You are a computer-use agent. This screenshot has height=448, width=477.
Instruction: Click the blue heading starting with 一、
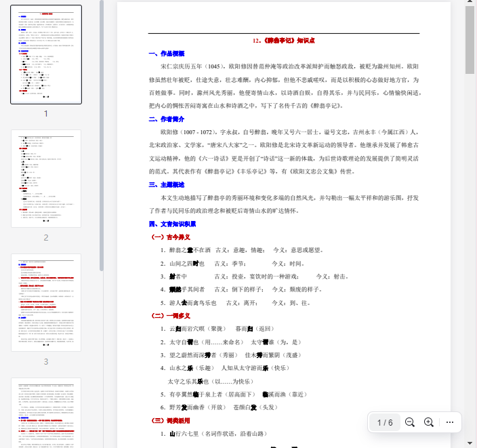point(166,54)
